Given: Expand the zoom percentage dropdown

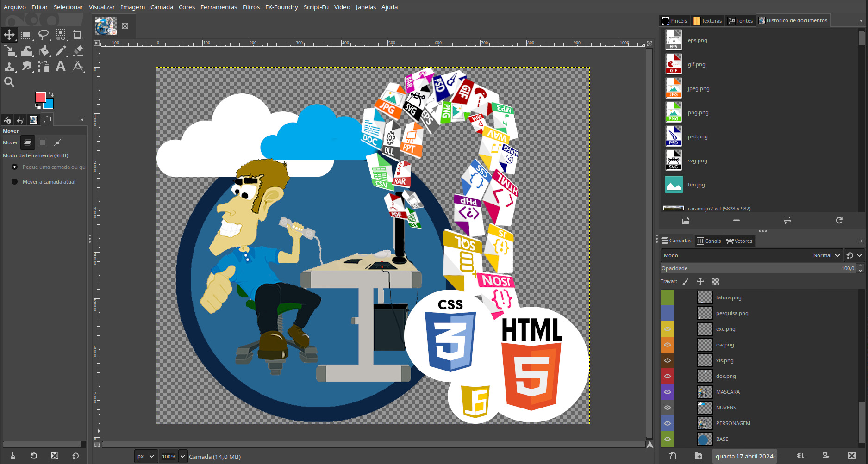Looking at the screenshot, I should 183,457.
